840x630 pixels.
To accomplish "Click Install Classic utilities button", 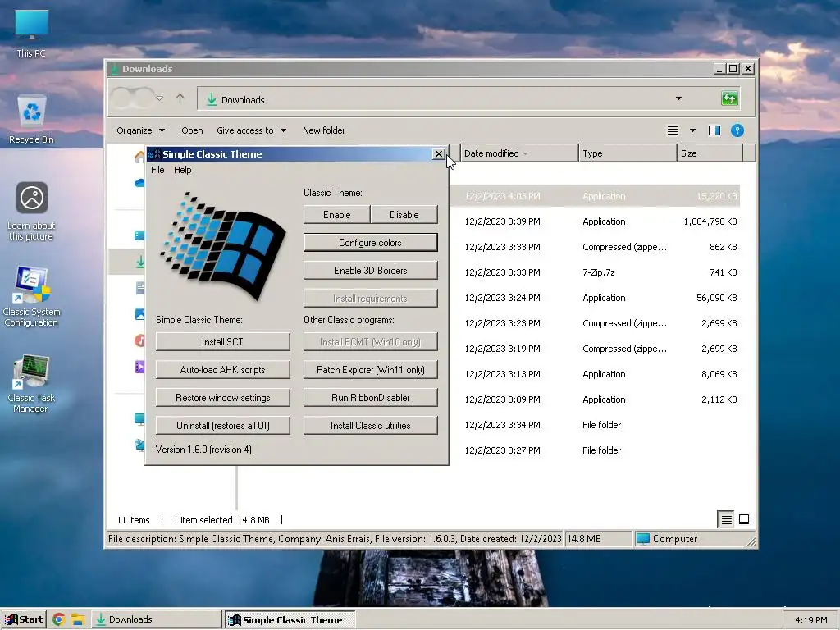I will tap(370, 426).
